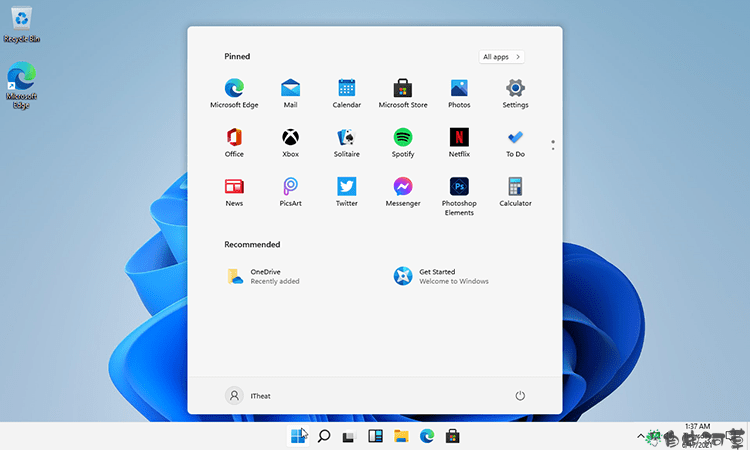Expand the hidden system tray icons chevron
Image resolution: width=750 pixels, height=450 pixels.
(x=640, y=436)
